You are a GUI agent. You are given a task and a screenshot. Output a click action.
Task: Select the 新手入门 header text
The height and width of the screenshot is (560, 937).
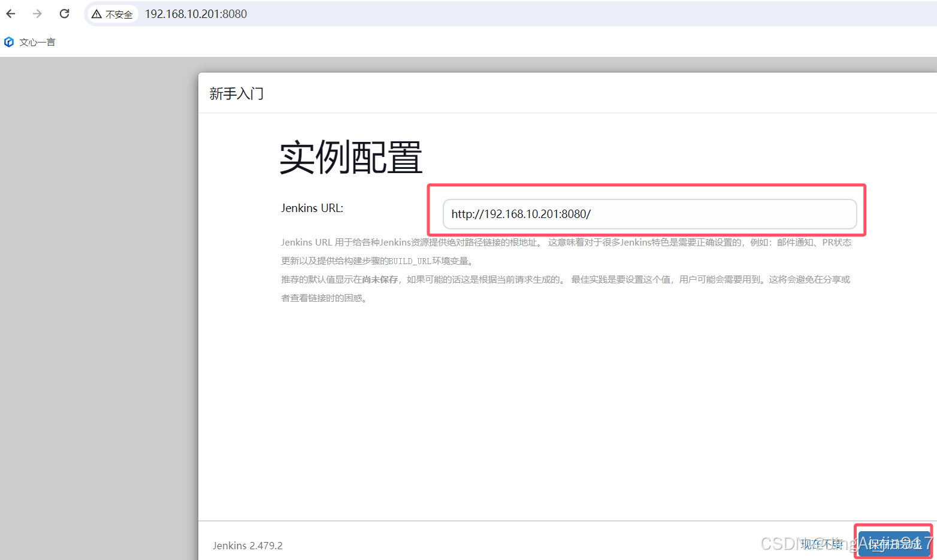[x=237, y=93]
